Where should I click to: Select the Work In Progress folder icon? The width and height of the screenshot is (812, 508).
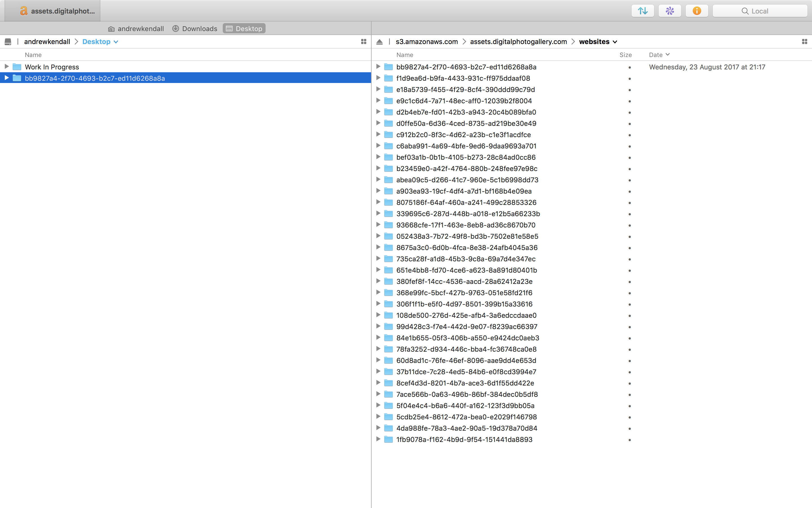[x=17, y=67]
